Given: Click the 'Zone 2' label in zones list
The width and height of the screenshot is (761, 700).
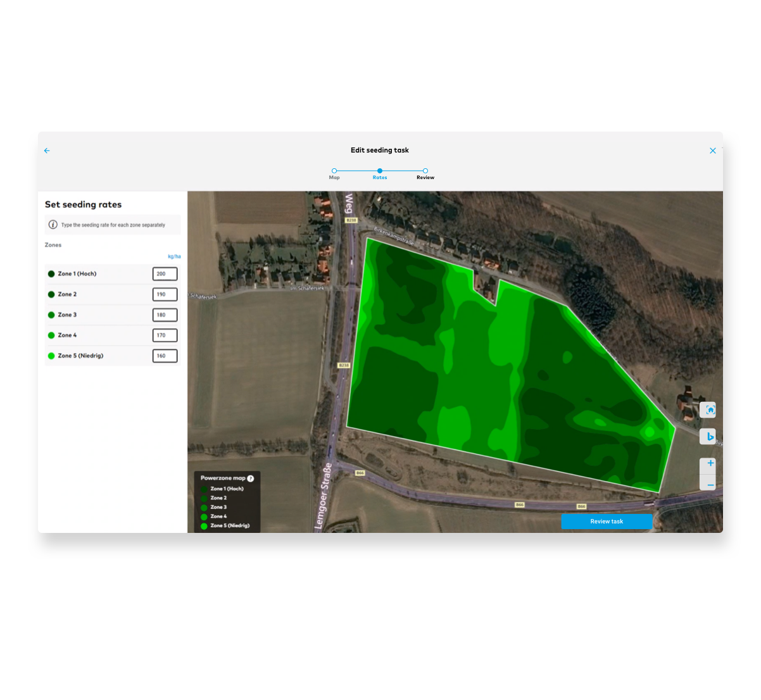Looking at the screenshot, I should click(x=67, y=294).
